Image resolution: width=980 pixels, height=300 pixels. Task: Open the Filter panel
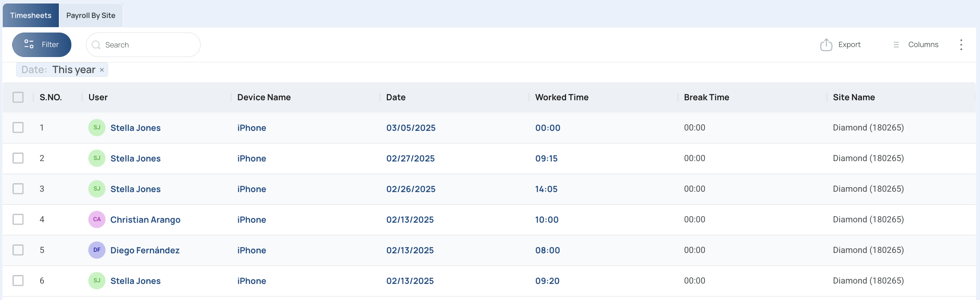(42, 45)
